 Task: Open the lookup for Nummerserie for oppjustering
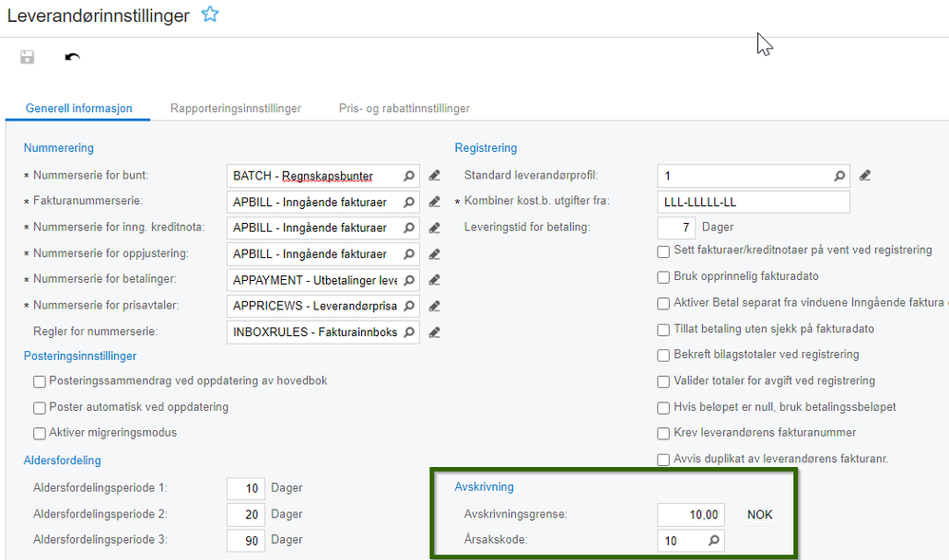tap(408, 253)
